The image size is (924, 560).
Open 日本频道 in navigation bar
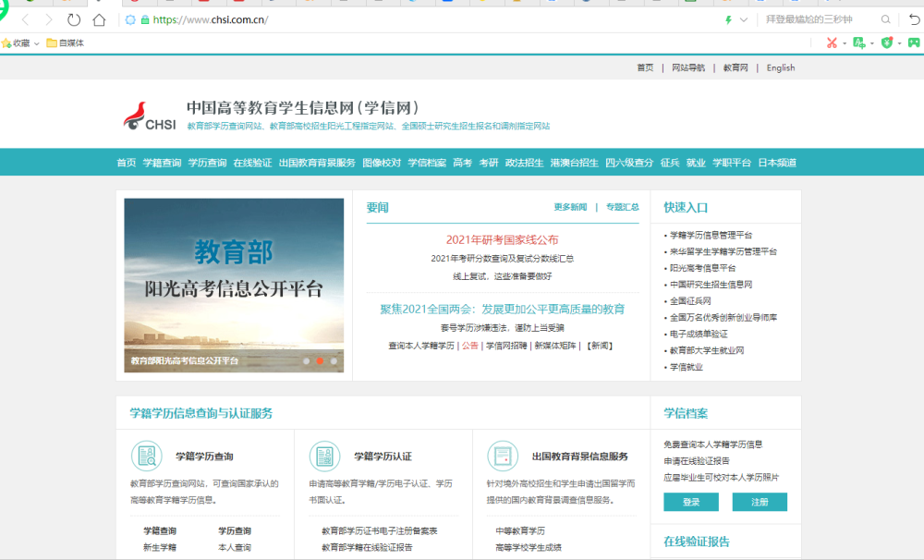click(x=777, y=163)
